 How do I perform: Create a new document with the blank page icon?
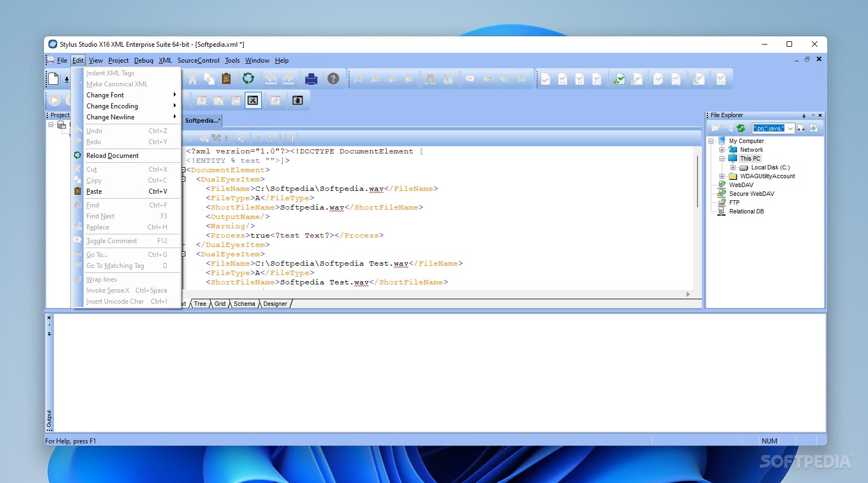coord(53,79)
